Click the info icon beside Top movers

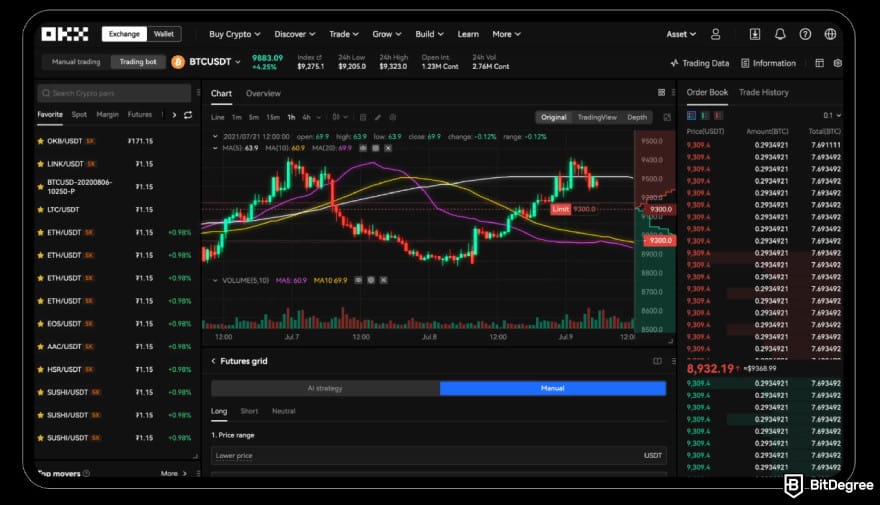point(86,474)
